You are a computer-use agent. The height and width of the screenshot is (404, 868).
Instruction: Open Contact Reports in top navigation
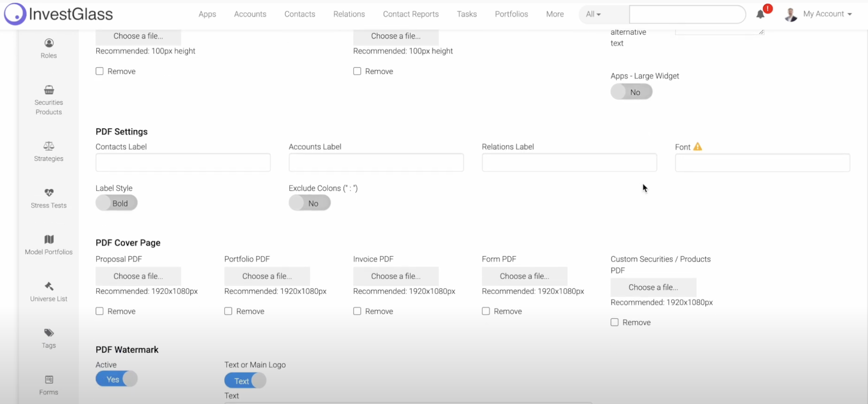pyautogui.click(x=411, y=14)
